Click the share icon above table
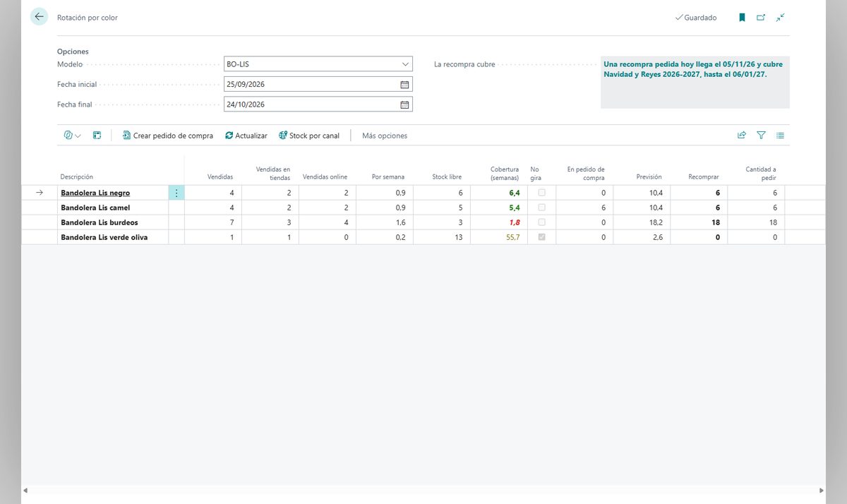Image resolution: width=847 pixels, height=504 pixels. point(742,136)
